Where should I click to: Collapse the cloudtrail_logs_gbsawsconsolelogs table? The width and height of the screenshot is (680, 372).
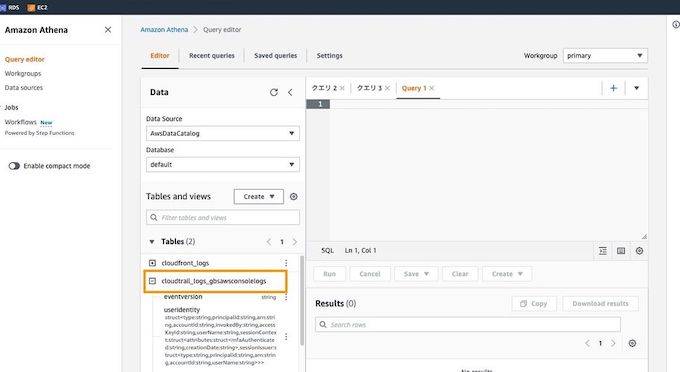click(152, 281)
